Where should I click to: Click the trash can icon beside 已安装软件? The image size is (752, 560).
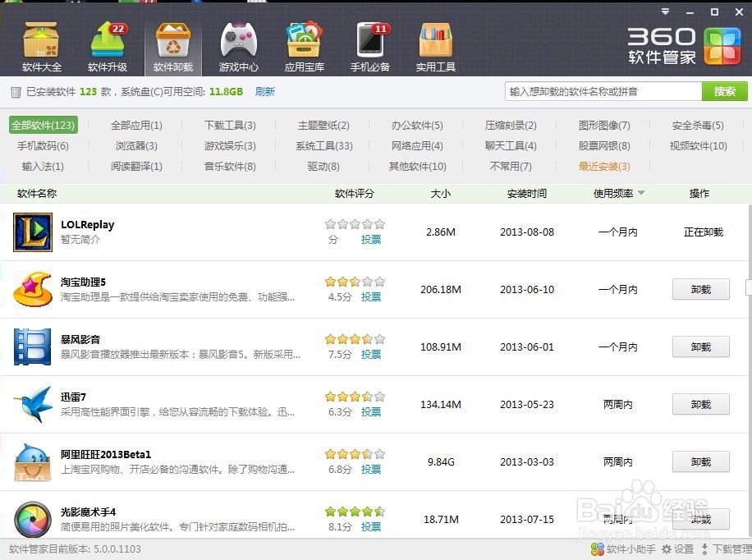click(16, 92)
